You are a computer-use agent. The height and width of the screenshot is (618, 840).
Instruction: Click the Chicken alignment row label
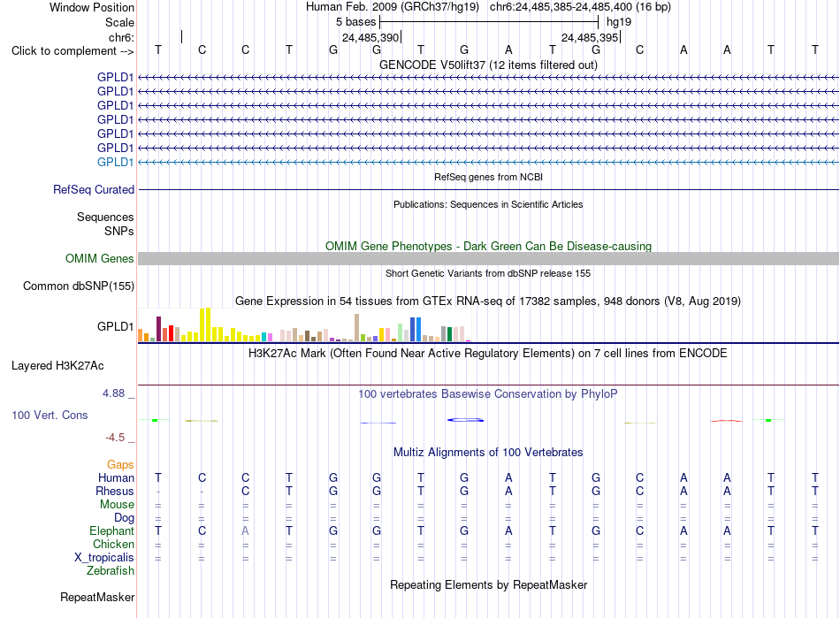(x=113, y=544)
